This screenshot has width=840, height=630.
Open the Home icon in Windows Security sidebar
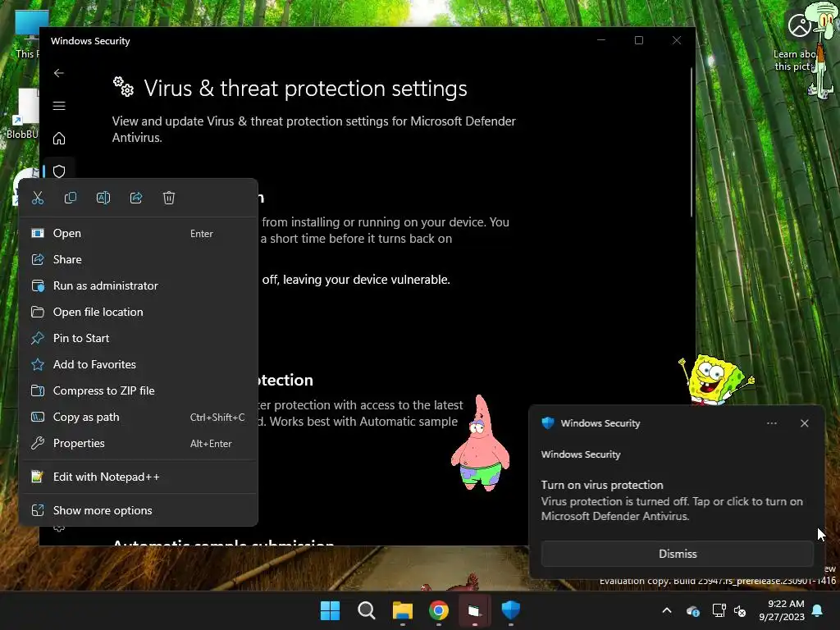pos(59,139)
